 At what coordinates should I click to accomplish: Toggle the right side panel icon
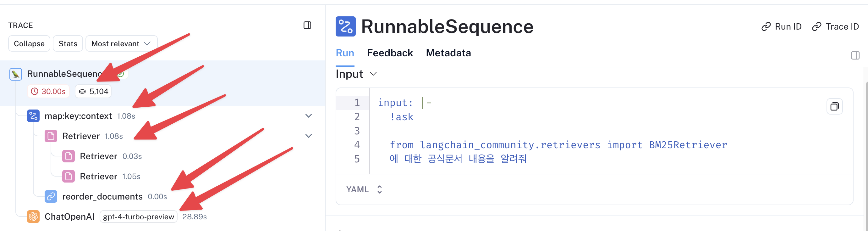855,55
